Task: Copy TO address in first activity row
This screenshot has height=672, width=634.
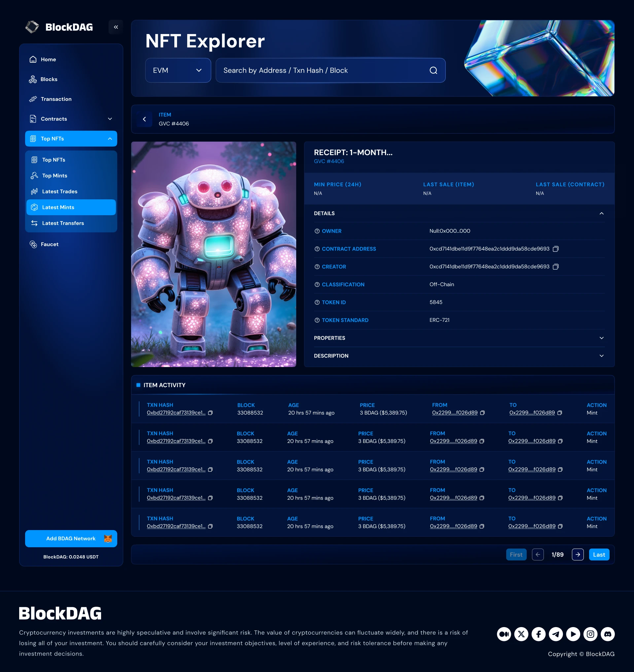Action: (560, 413)
